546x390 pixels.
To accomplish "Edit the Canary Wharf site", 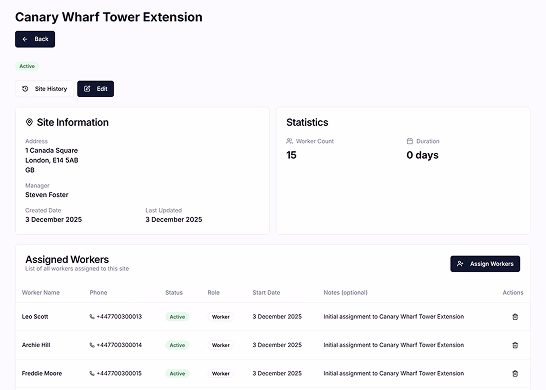I will 95,89.
